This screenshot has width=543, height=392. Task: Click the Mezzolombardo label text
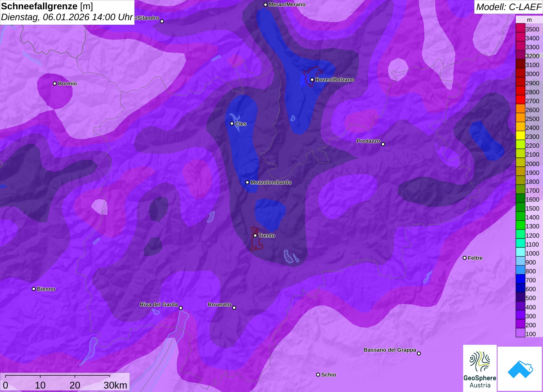click(271, 182)
